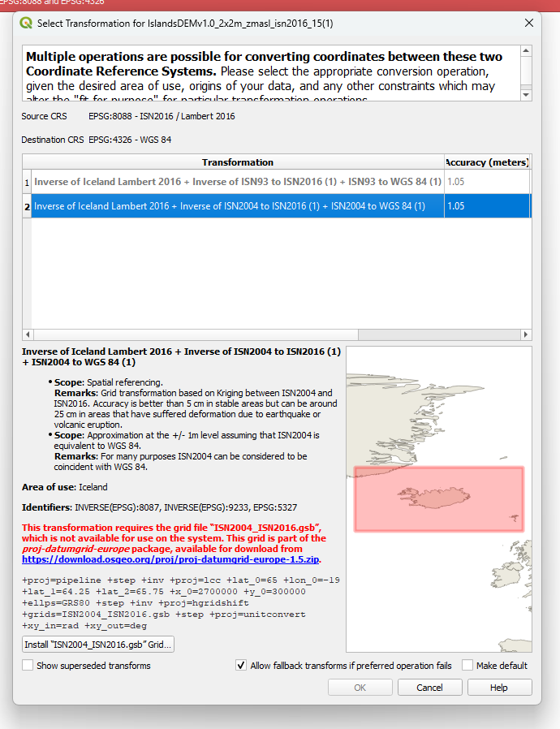The image size is (560, 729).
Task: Click description text scroll up arrow
Action: coord(526,50)
